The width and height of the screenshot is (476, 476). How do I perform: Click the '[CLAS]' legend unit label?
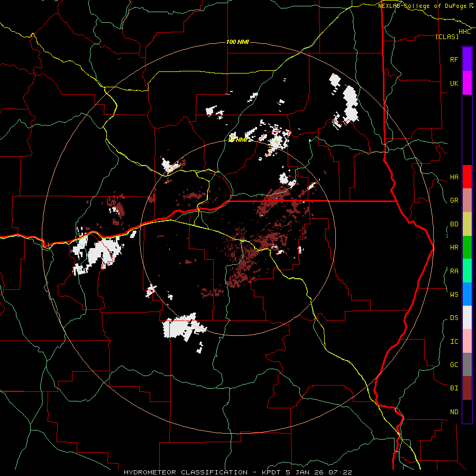pos(447,36)
